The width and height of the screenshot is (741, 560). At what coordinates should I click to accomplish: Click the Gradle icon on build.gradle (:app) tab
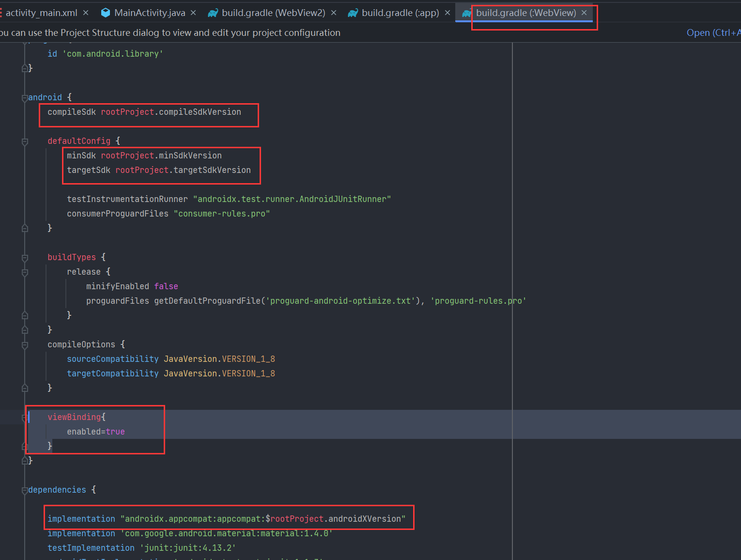coord(352,13)
